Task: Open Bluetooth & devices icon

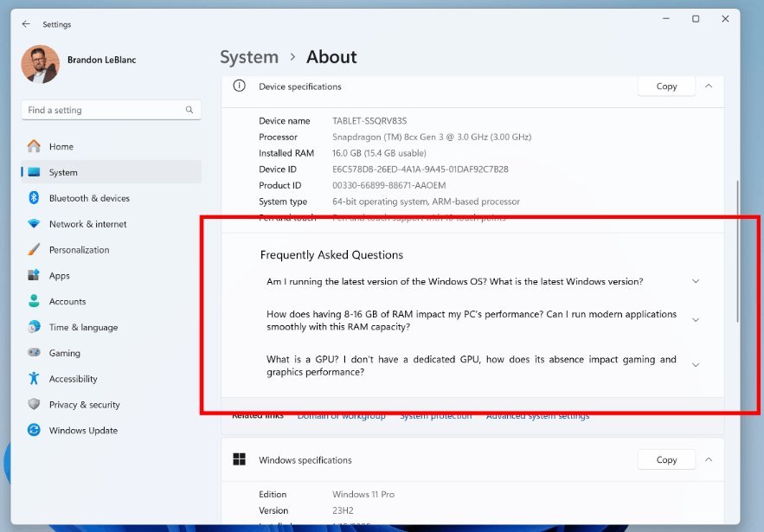Action: pos(34,198)
